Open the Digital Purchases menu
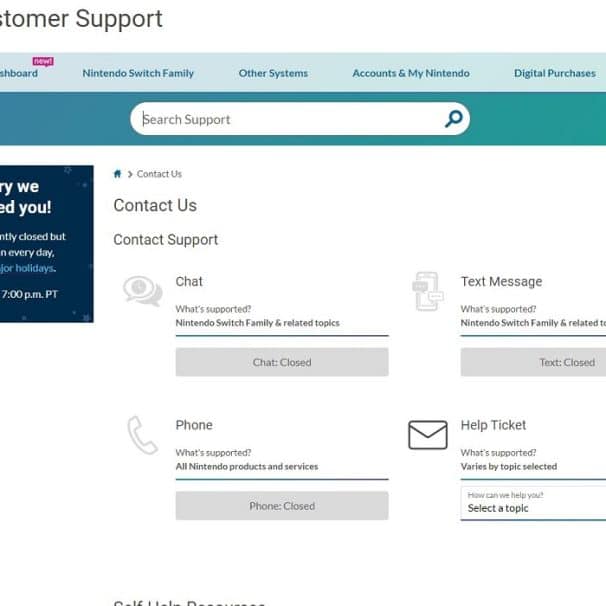The height and width of the screenshot is (606, 606). tap(554, 73)
